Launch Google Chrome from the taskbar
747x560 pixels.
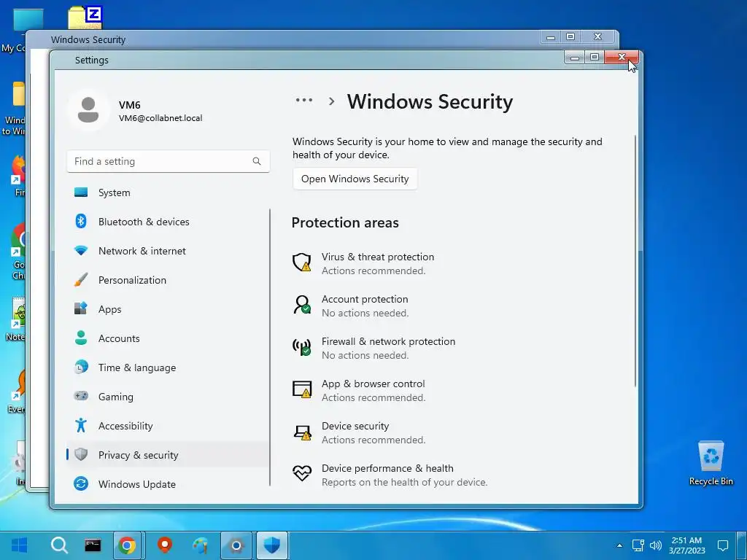coord(127,545)
